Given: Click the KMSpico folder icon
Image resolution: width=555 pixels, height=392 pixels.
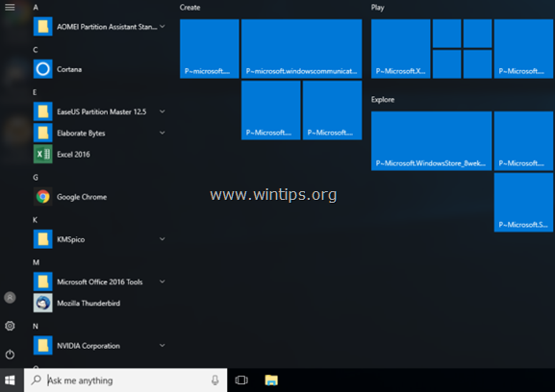Looking at the screenshot, I should point(43,239).
